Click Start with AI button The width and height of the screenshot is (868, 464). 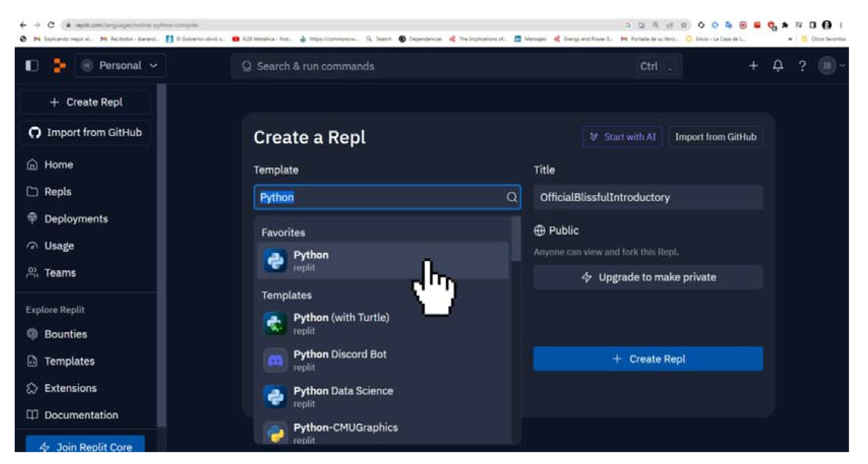pos(622,137)
